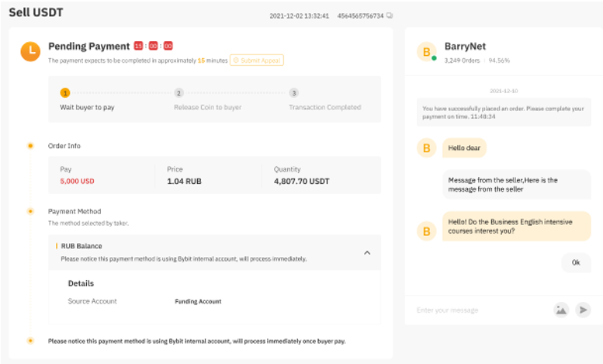
Task: Select step 1 Wait buyer to pay
Action: pyautogui.click(x=65, y=93)
